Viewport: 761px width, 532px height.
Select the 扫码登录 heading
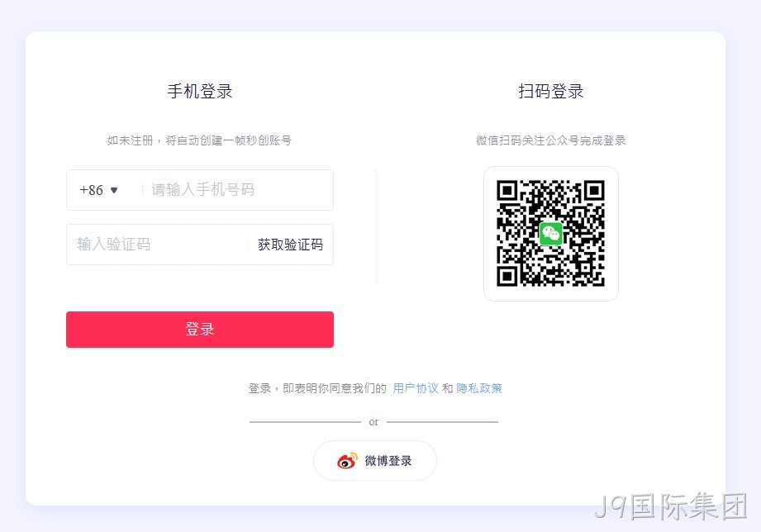point(551,91)
